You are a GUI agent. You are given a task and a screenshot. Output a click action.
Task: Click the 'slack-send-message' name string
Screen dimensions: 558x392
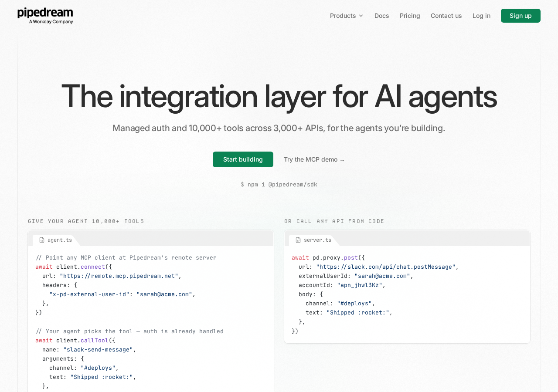(98, 350)
